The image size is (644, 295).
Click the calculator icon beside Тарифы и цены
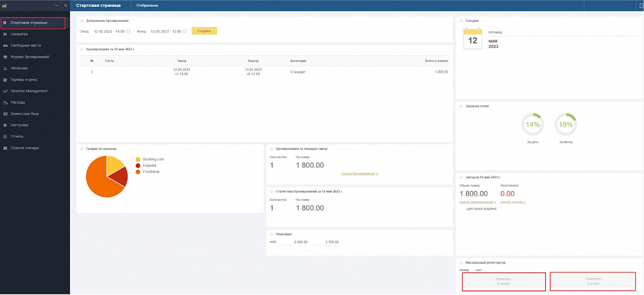point(5,80)
